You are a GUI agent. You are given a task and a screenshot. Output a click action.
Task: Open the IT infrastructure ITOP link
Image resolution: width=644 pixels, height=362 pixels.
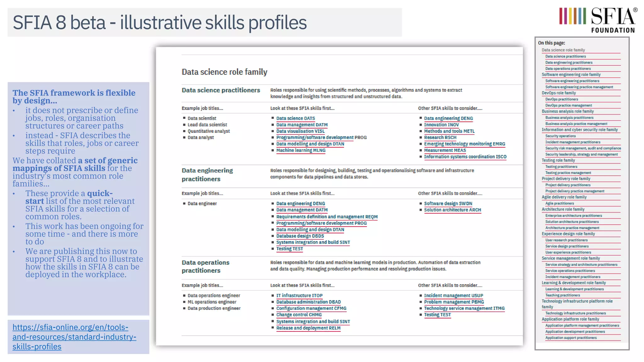[x=299, y=296]
